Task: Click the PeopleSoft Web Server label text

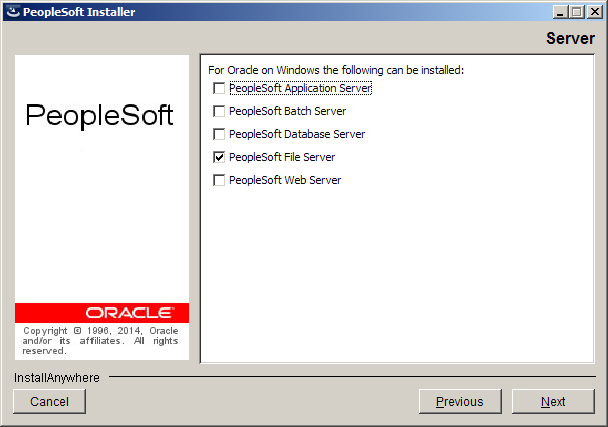Action: pos(285,180)
